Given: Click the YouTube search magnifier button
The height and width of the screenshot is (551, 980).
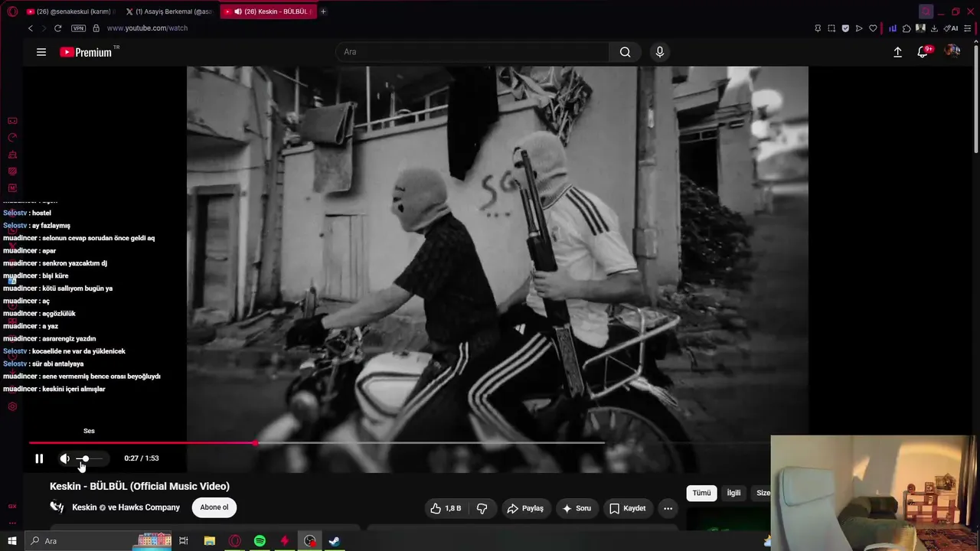Looking at the screenshot, I should (626, 52).
